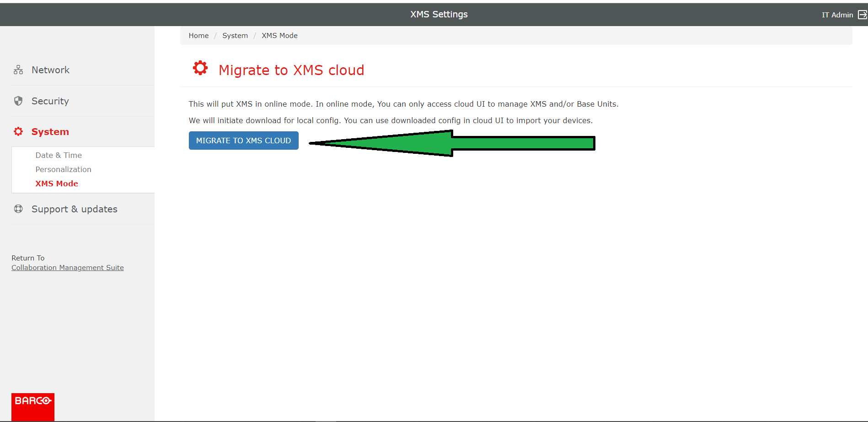Viewport: 868px width, 422px height.
Task: Click the red gear icon beside page title
Action: 200,68
